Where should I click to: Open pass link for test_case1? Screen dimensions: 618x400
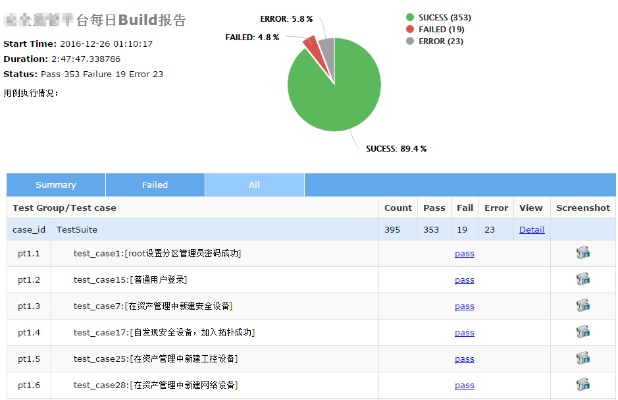[x=464, y=254]
